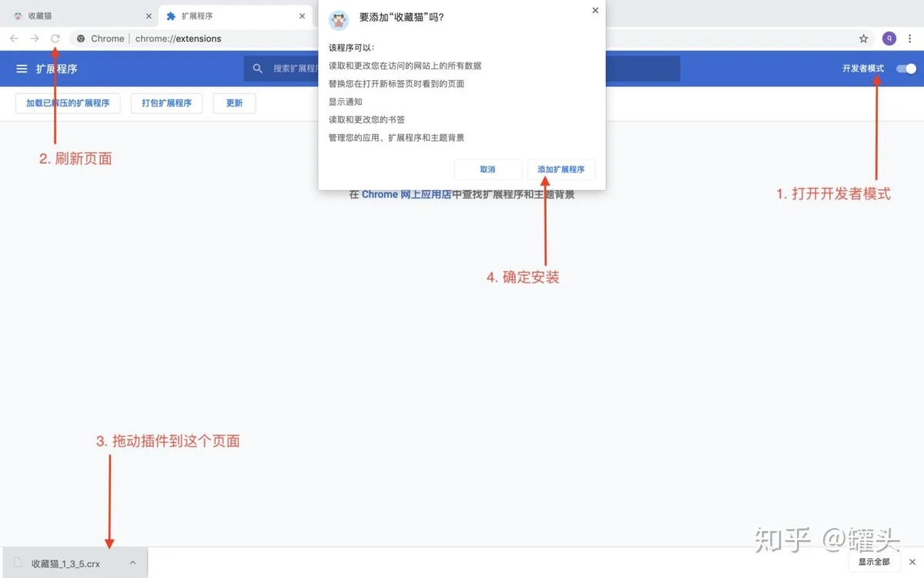Click the file icon of the download

point(18,563)
